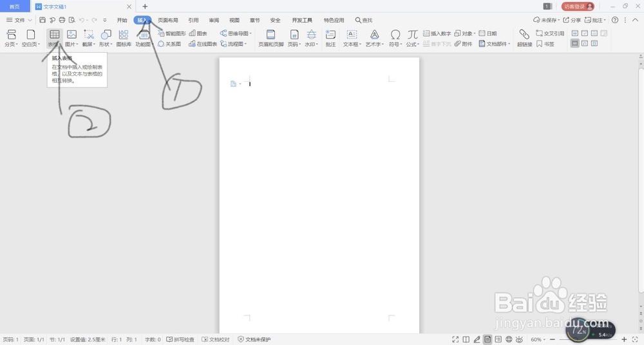Open the help question mark icon

tap(615, 20)
